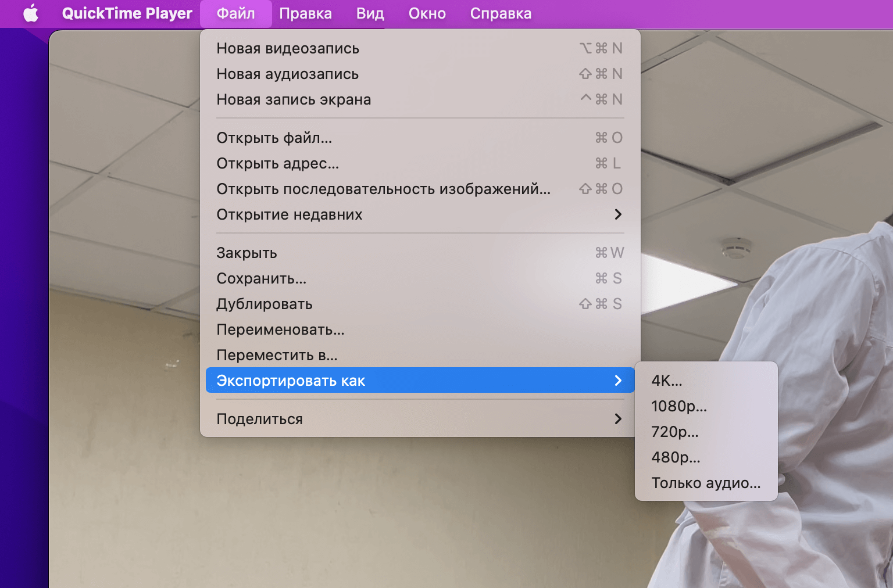Open the Окно menu
This screenshot has height=588, width=893.
[427, 13]
